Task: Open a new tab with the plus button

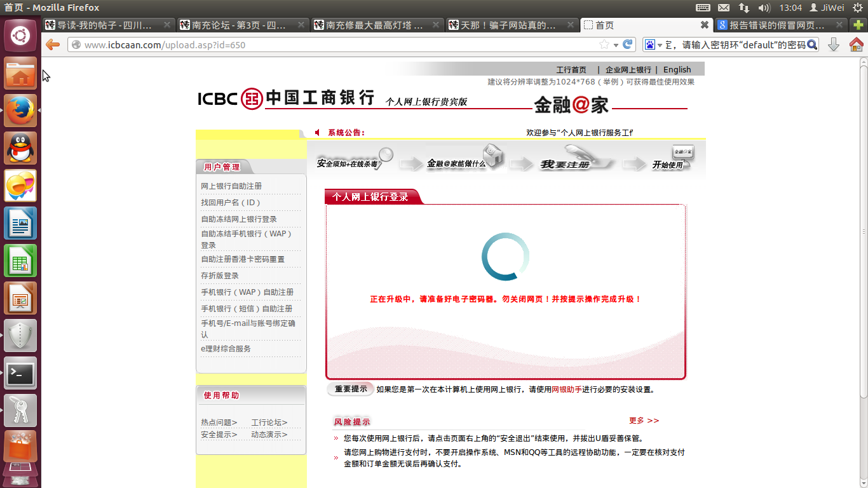Action: click(858, 25)
